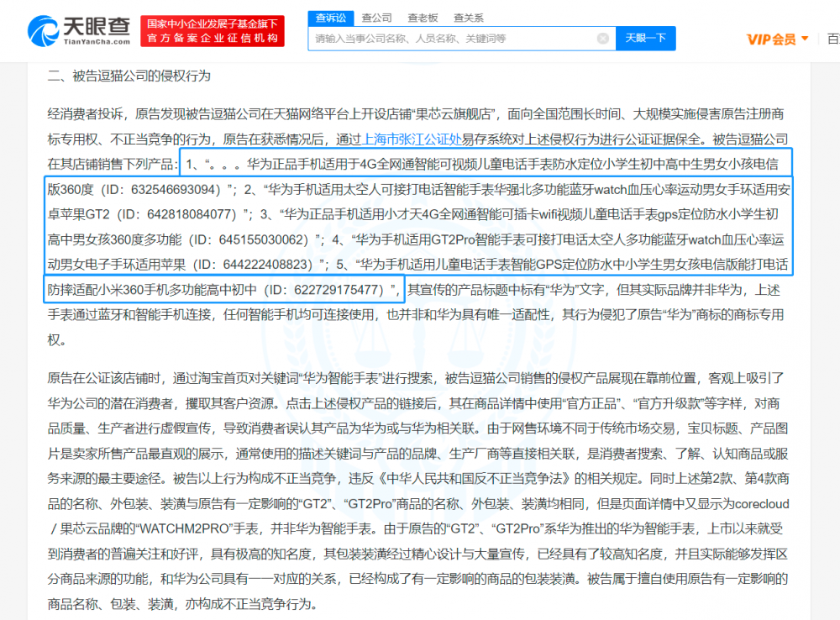Open the VIP会员 dropdown menu

point(774,39)
